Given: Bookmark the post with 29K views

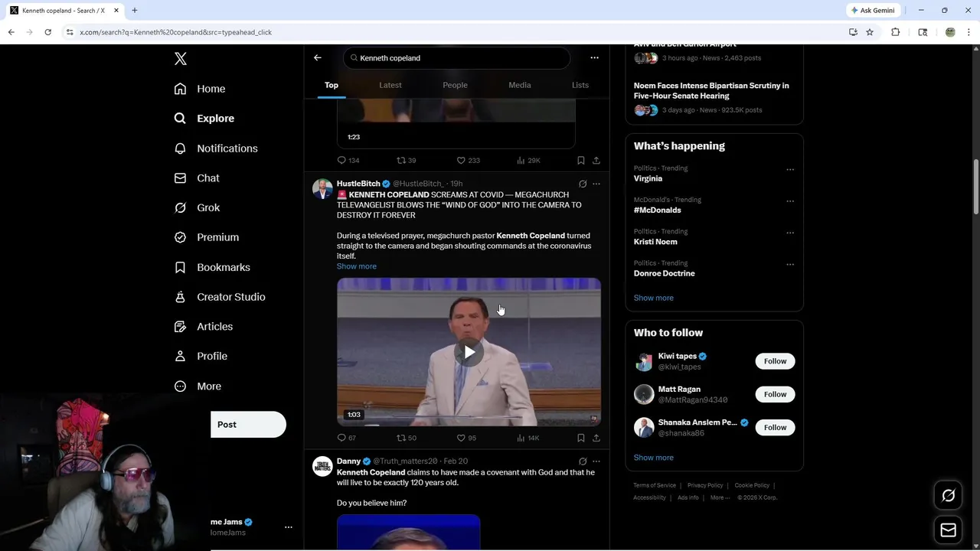Looking at the screenshot, I should click(581, 160).
